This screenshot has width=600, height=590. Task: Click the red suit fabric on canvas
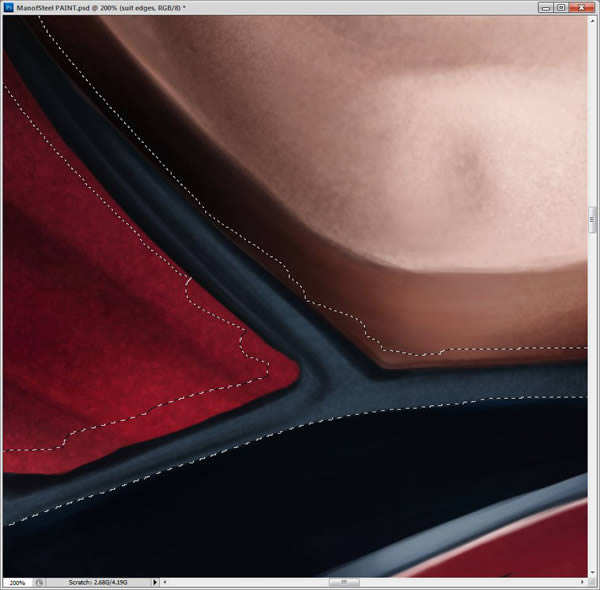pyautogui.click(x=115, y=344)
